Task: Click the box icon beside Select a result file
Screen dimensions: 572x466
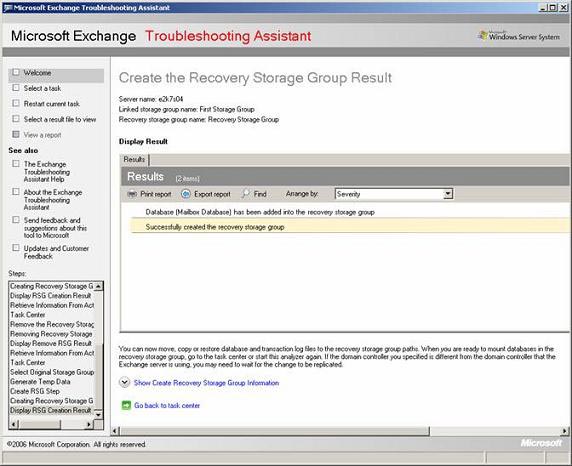Action: point(16,119)
